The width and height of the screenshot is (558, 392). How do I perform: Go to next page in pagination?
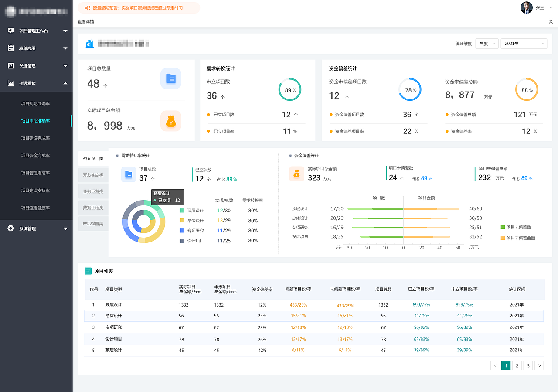[x=539, y=365]
